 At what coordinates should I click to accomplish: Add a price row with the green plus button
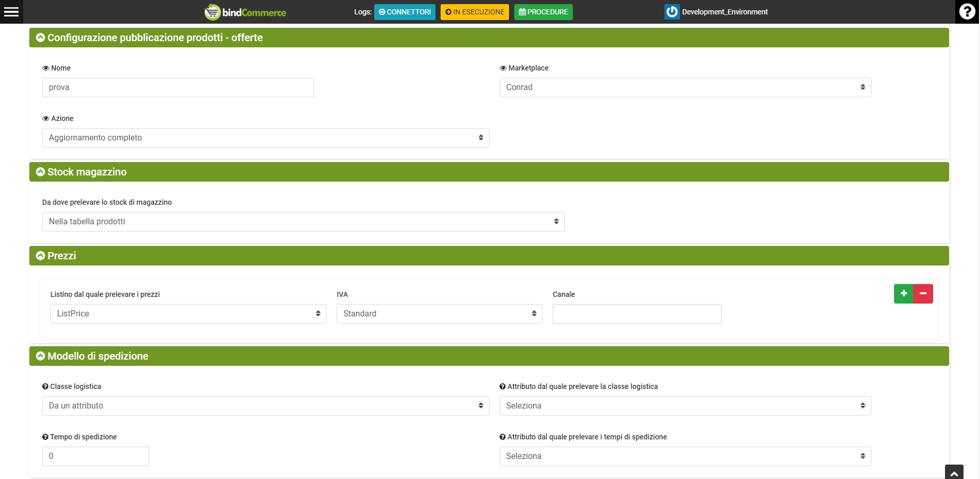tap(903, 294)
